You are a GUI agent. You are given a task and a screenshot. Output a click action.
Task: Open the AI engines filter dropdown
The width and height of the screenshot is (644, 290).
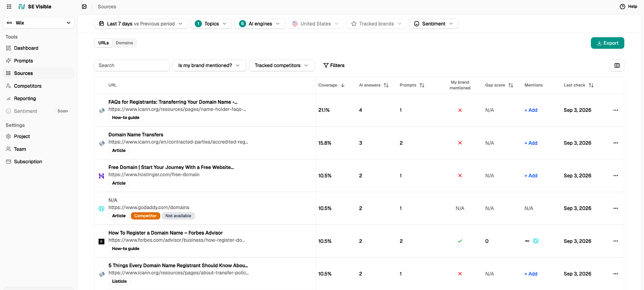click(x=260, y=24)
